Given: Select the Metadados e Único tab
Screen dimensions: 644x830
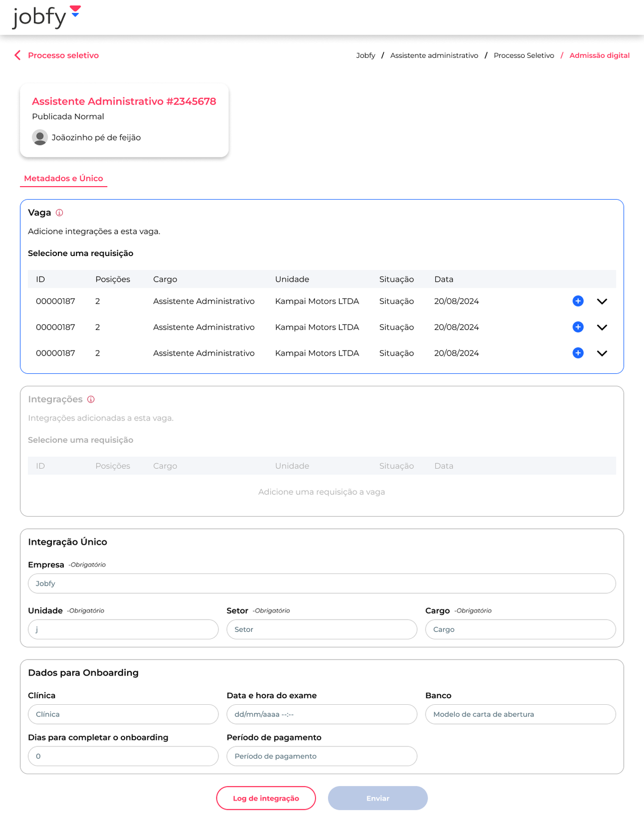Looking at the screenshot, I should [63, 179].
